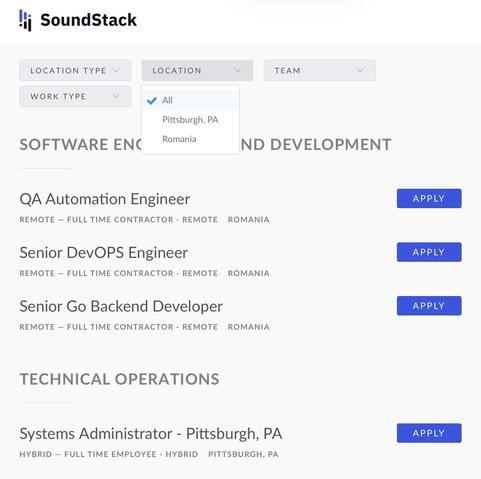Click the Location Type chevron arrow

(116, 70)
